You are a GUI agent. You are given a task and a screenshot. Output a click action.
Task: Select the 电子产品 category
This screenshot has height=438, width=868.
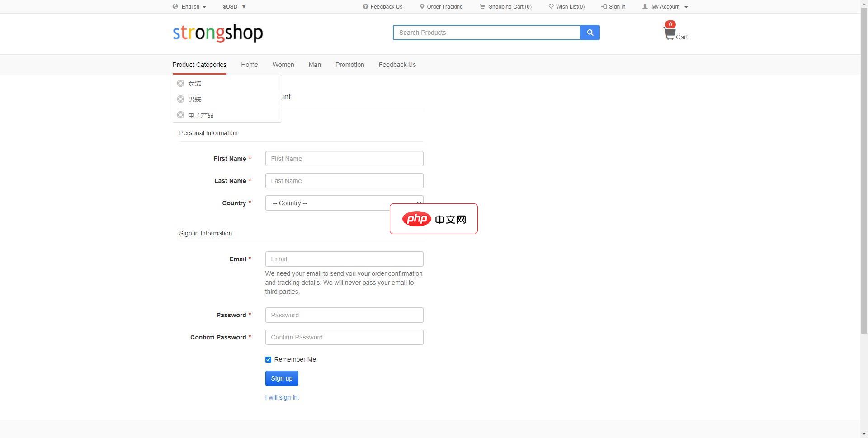click(201, 115)
